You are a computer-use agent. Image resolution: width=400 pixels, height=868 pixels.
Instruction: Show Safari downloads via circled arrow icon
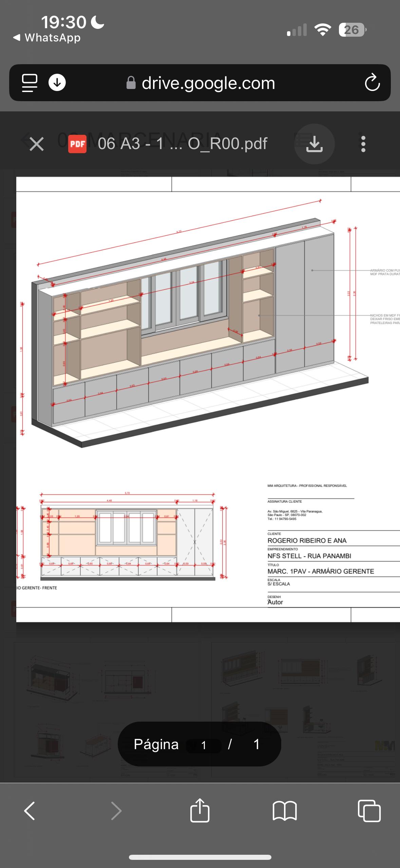[x=57, y=83]
